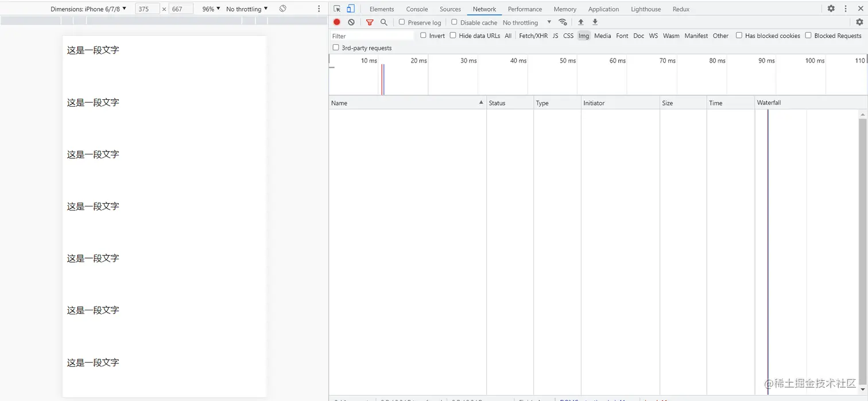Open the DevTools three-dot customize menu

pyautogui.click(x=846, y=9)
